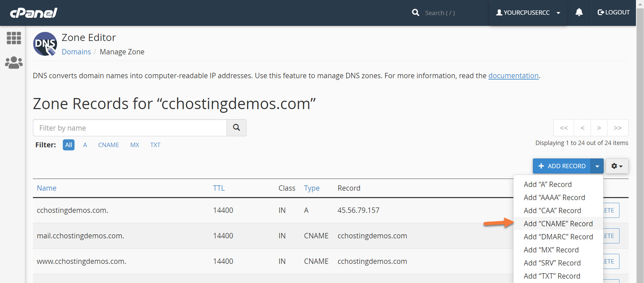
Task: Open the gear settings dropdown
Action: tap(617, 166)
